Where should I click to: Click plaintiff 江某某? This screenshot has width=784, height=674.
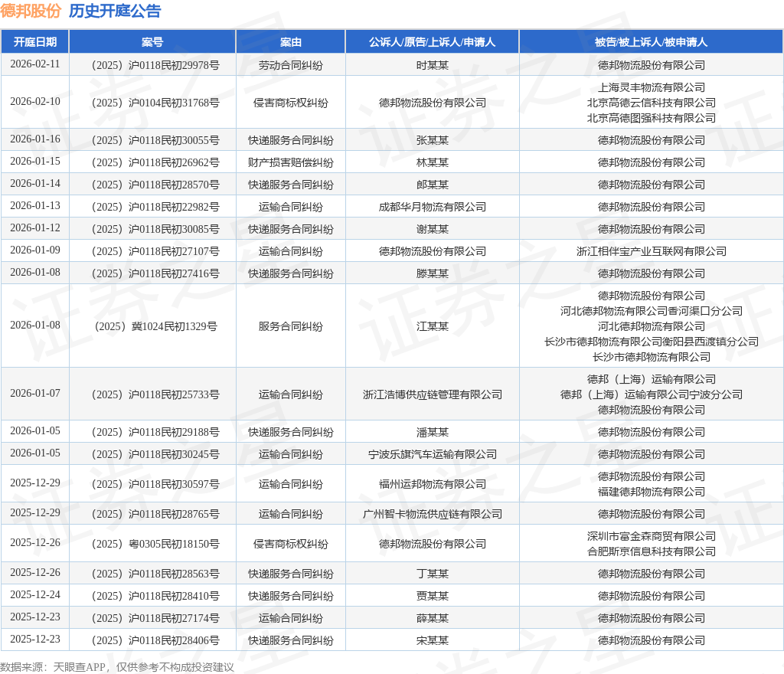coord(433,326)
